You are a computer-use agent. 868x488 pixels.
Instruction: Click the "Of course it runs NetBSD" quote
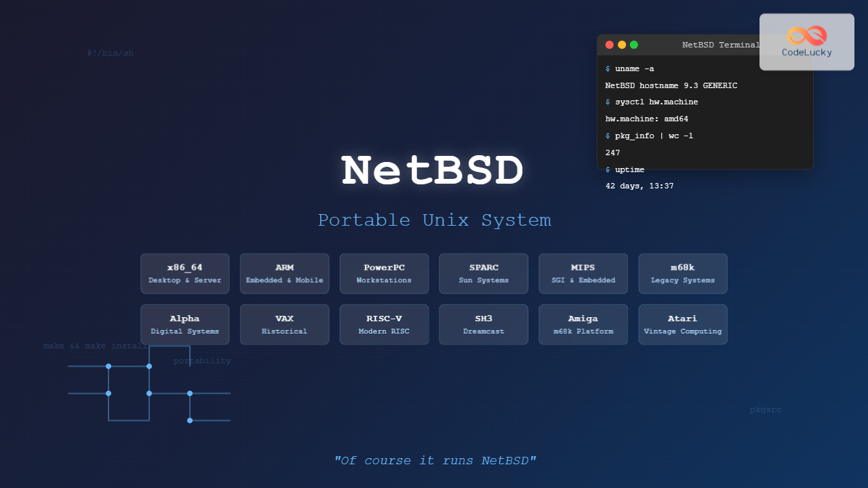point(435,461)
